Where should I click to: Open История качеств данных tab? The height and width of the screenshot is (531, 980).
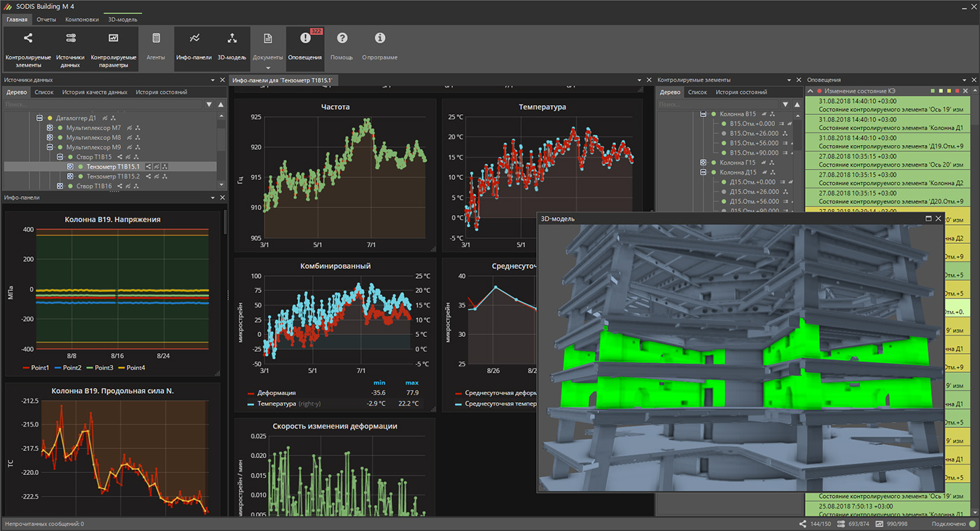[x=94, y=92]
